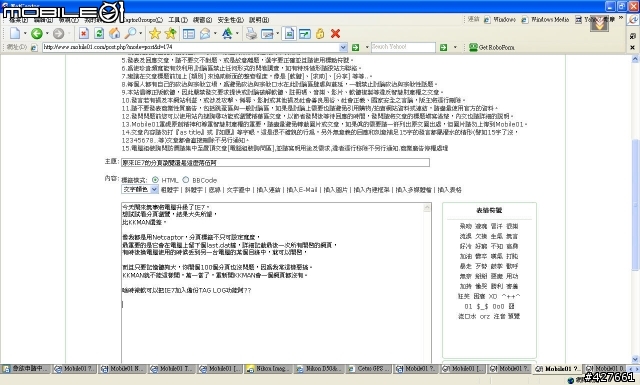The image size is (640, 385).
Task: Click the magnifier search icon
Action: pos(130,33)
